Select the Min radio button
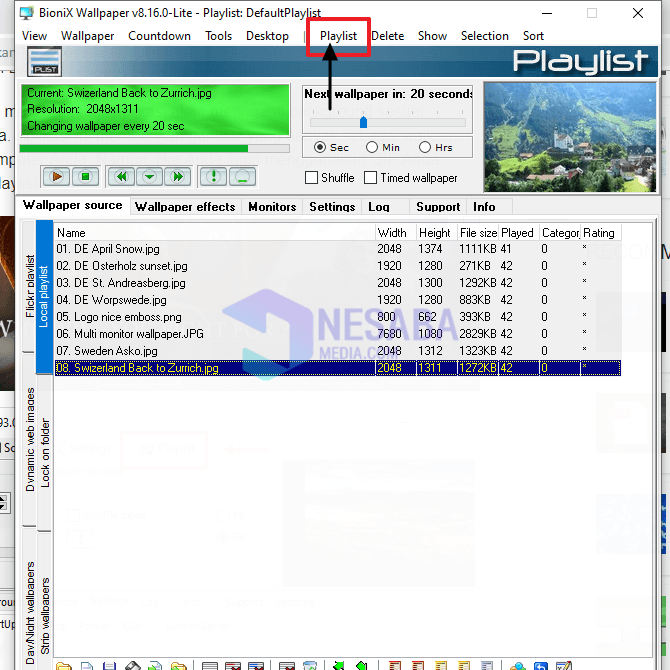670x670 pixels. pos(372,147)
